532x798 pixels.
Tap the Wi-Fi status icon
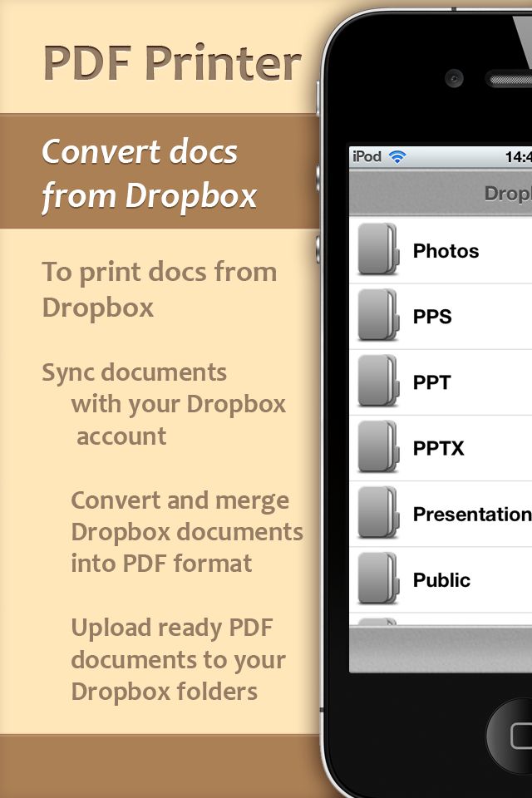[397, 156]
